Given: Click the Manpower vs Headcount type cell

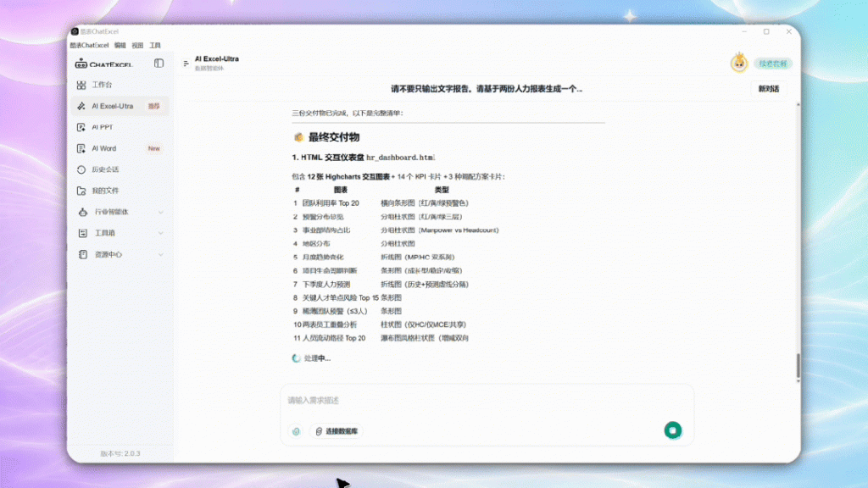Looking at the screenshot, I should [440, 230].
